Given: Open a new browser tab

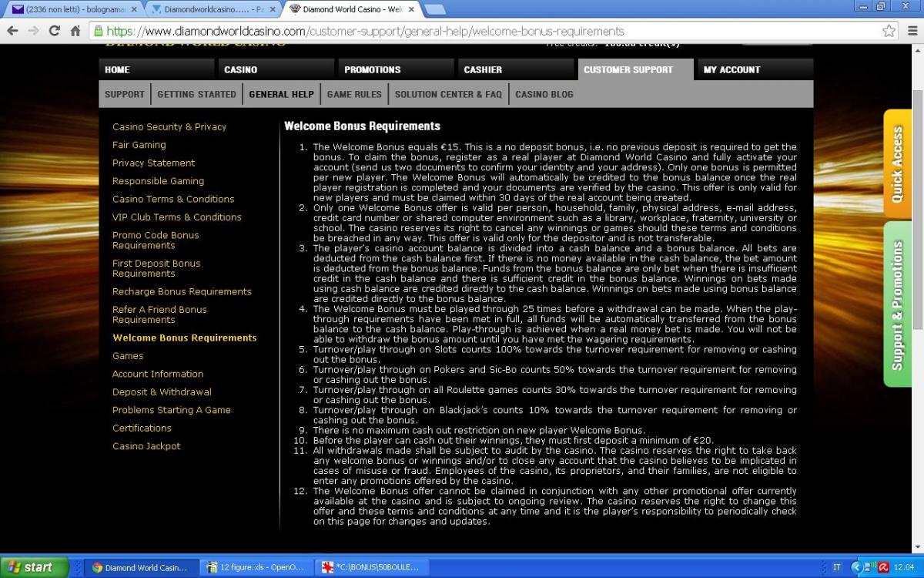Looking at the screenshot, I should pos(435,9).
